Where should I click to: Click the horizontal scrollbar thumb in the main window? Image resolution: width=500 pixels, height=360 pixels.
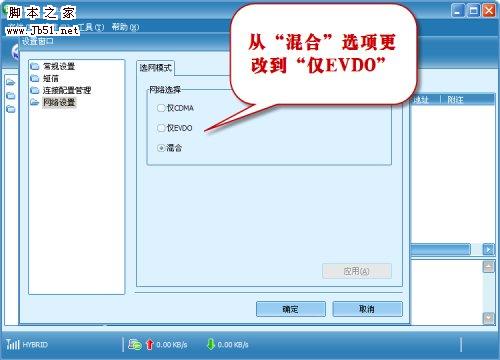[x=440, y=249]
